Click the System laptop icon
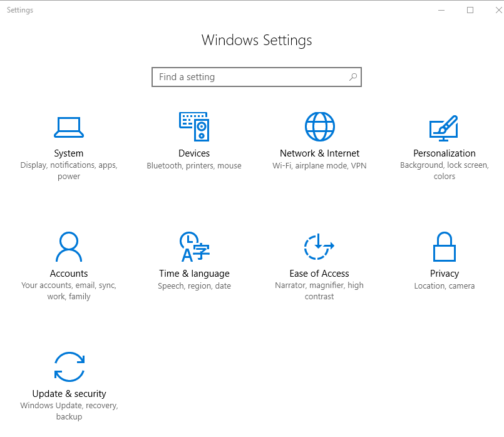 (69, 127)
